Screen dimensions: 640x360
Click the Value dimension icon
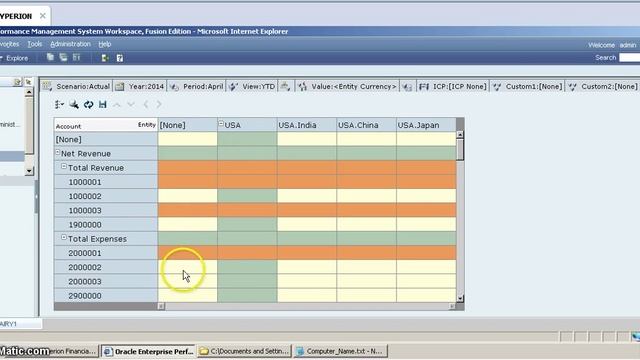[x=302, y=87]
